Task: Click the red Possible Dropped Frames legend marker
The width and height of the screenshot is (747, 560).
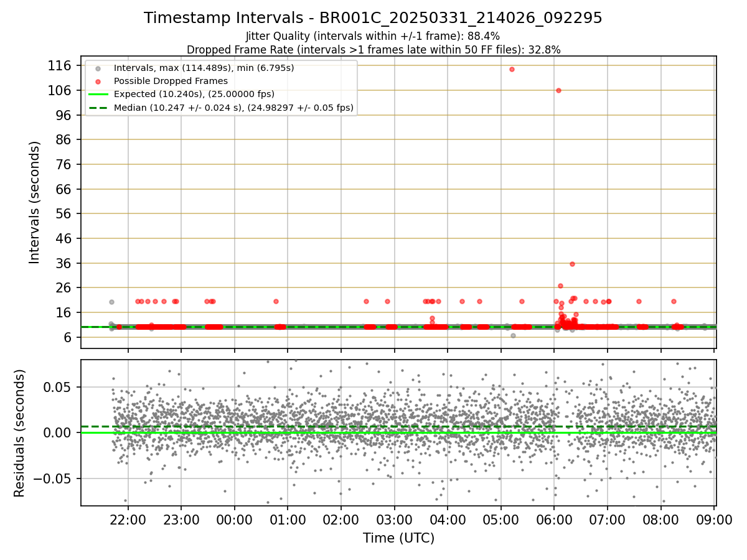Action: click(x=98, y=81)
